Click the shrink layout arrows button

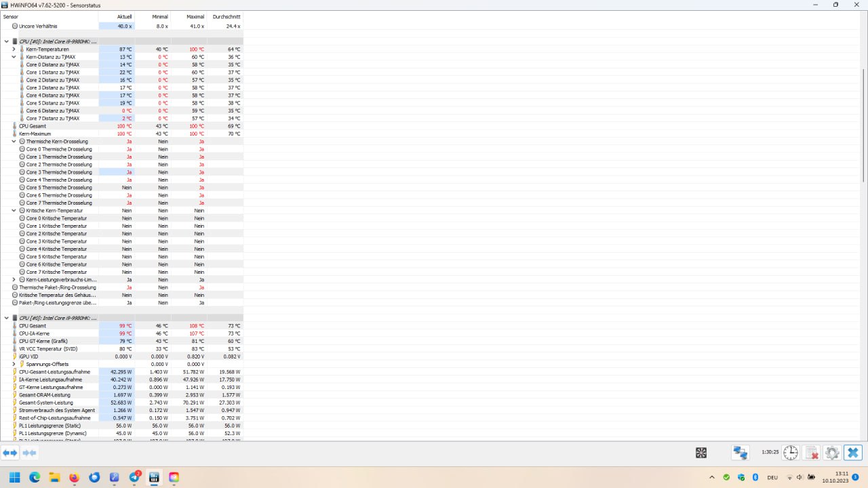pyautogui.click(x=29, y=453)
